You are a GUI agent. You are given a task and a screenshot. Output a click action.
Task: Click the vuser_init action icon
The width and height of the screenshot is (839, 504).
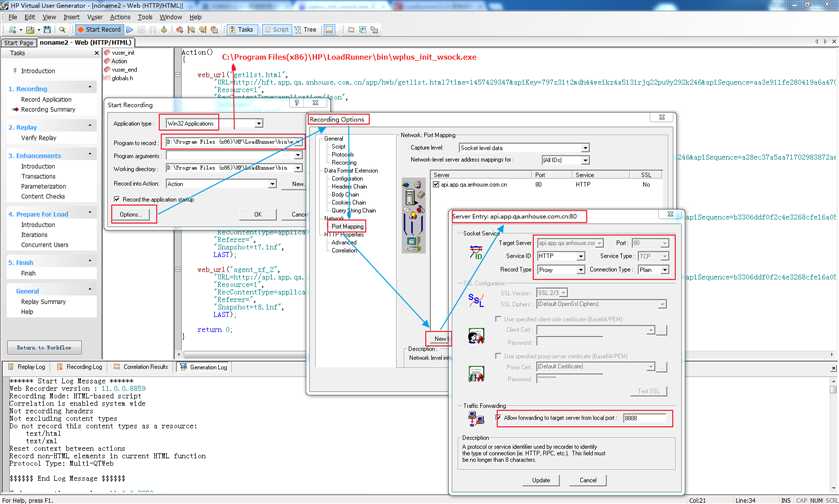pyautogui.click(x=107, y=53)
